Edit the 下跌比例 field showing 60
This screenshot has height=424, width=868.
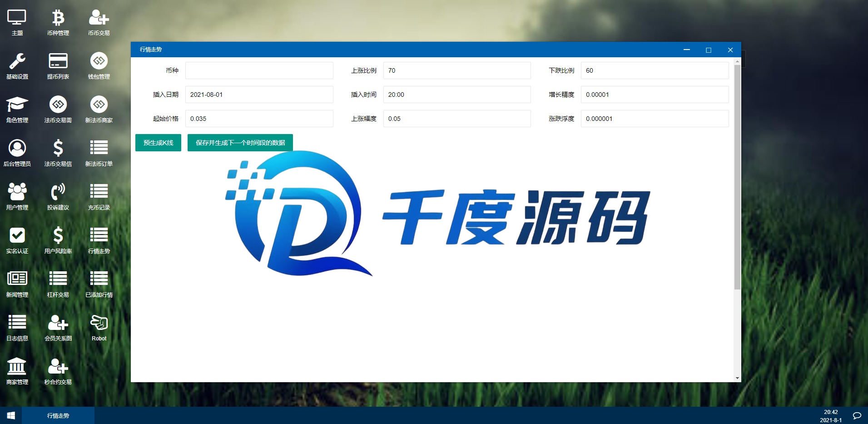click(655, 70)
